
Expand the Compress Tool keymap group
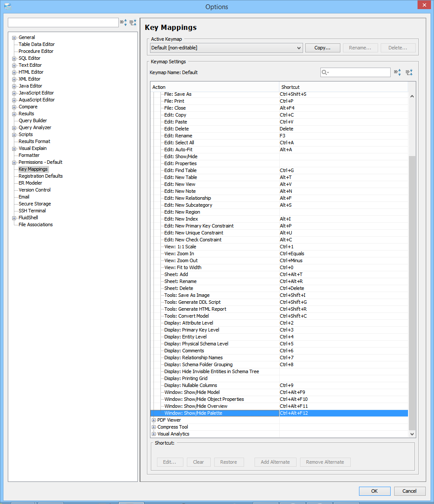153,427
